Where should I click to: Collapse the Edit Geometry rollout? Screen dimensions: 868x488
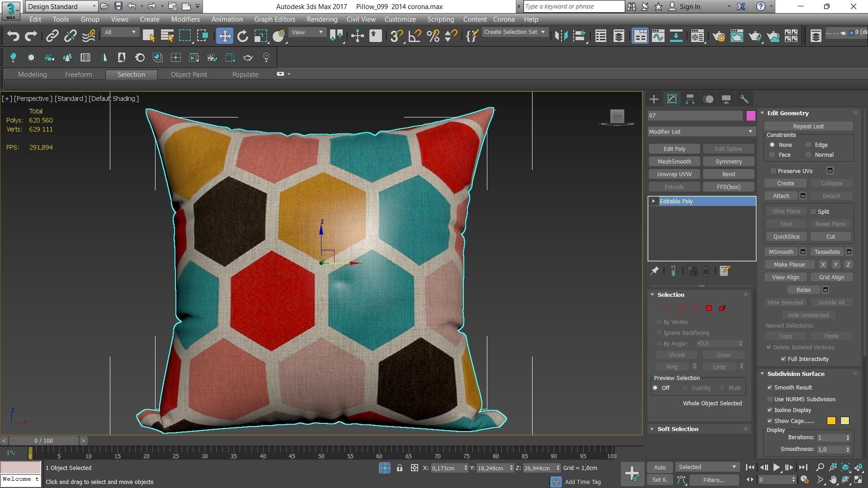pyautogui.click(x=763, y=113)
